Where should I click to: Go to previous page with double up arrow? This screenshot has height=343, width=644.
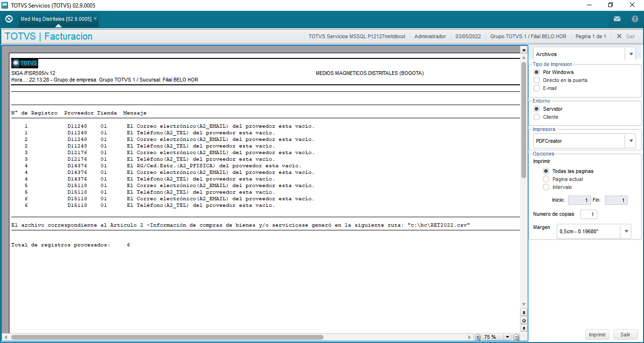pos(524,312)
